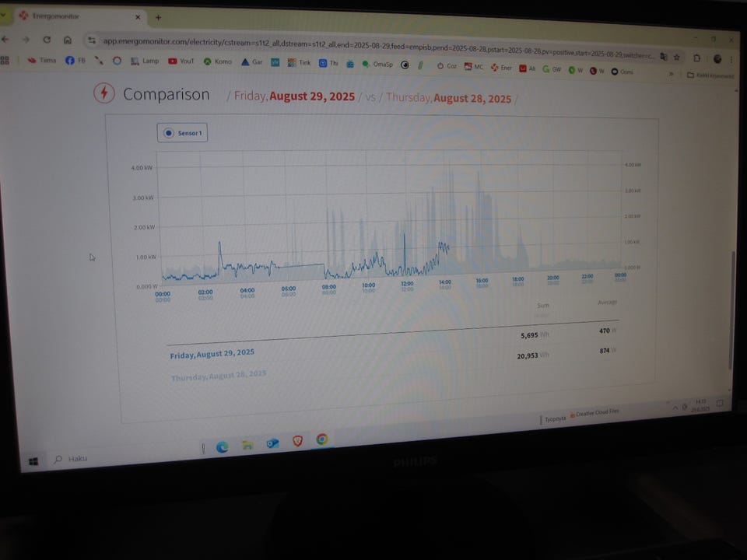747x560 pixels.
Task: Open the Coz bookmark
Action: tap(447, 66)
